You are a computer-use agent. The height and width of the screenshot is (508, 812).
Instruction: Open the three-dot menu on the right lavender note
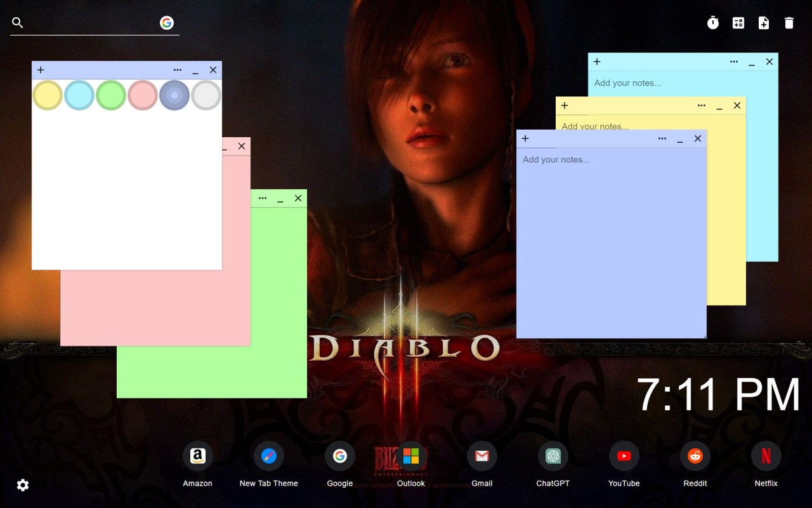tap(662, 138)
